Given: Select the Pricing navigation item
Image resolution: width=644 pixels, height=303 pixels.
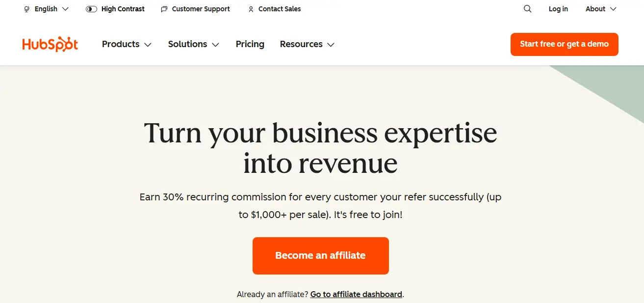Looking at the screenshot, I should tap(250, 44).
